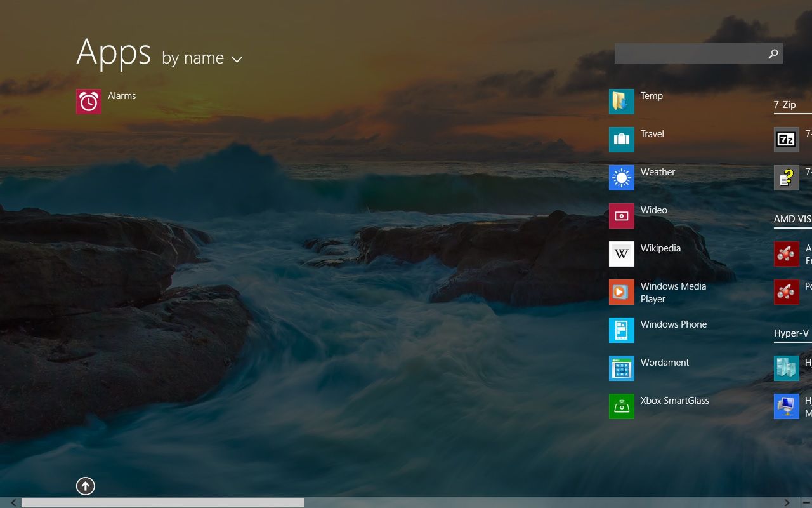Click the sort chevron beside 'by name'
The width and height of the screenshot is (812, 508).
(237, 59)
